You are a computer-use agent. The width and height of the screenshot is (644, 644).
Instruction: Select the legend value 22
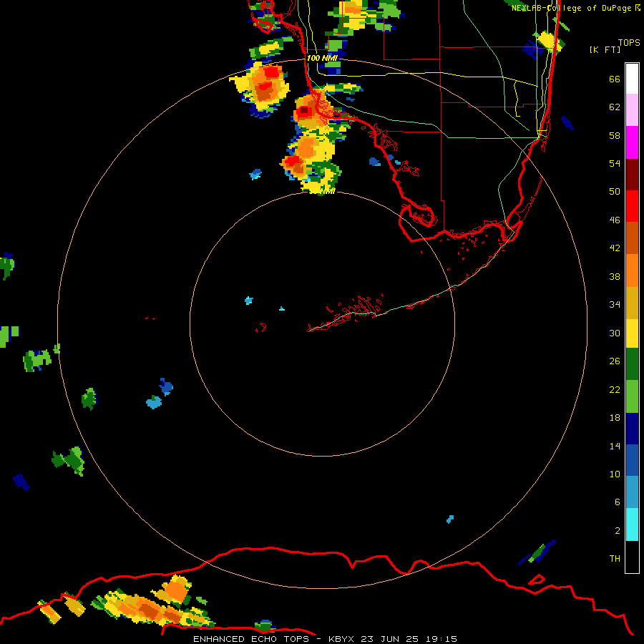[615, 390]
